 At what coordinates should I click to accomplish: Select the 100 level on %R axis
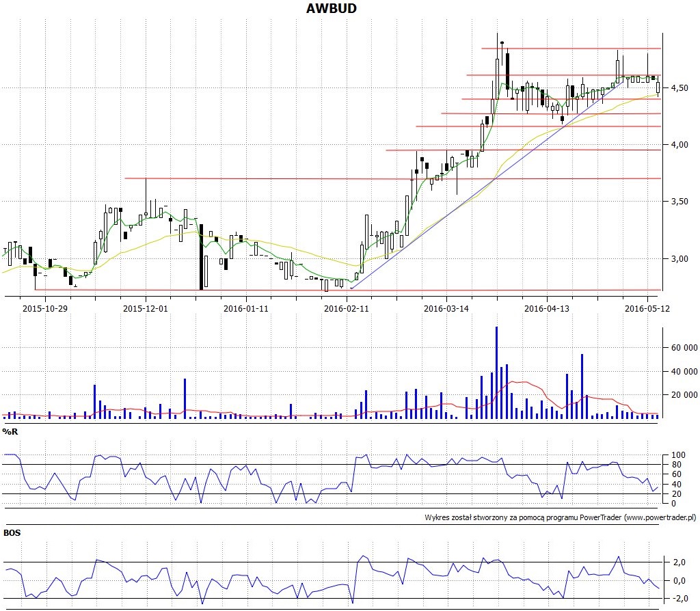point(678,454)
